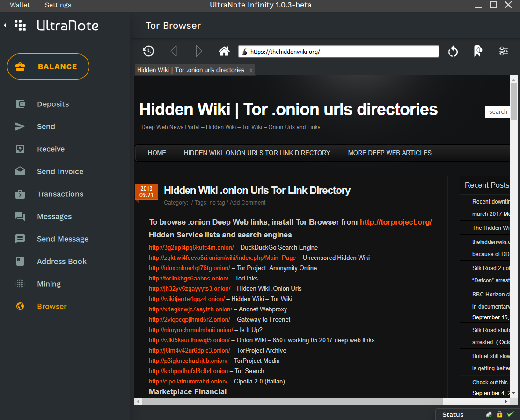The width and height of the screenshot is (520, 420).
Task: Click the Browser globe icon
Action: click(x=20, y=306)
